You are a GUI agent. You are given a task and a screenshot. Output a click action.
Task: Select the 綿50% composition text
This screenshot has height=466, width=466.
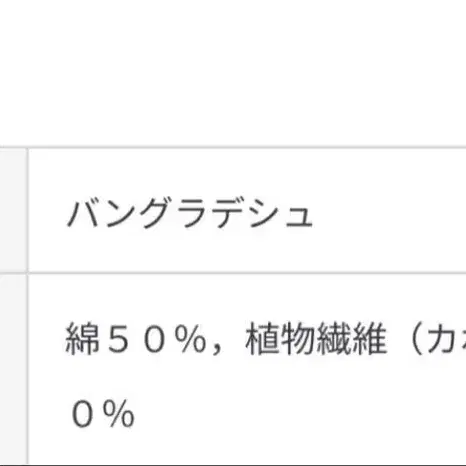136,339
